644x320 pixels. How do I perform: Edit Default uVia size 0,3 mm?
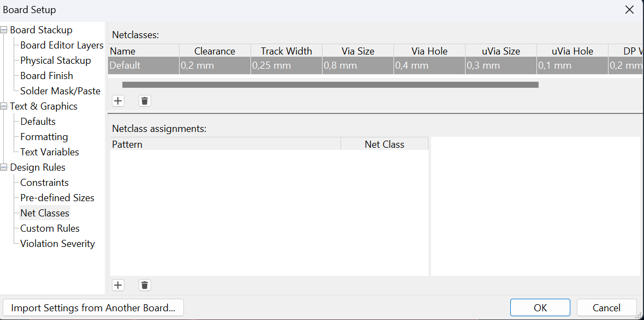(500, 65)
